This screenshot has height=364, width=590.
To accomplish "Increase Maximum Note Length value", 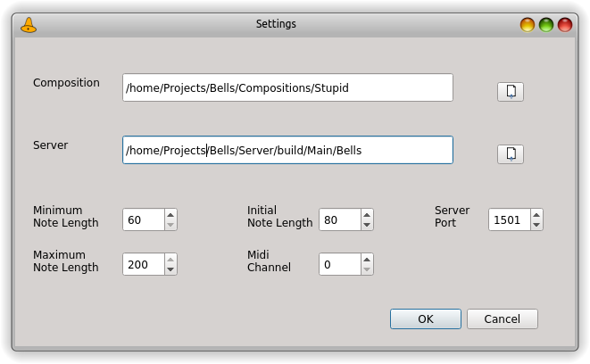I will (170, 260).
